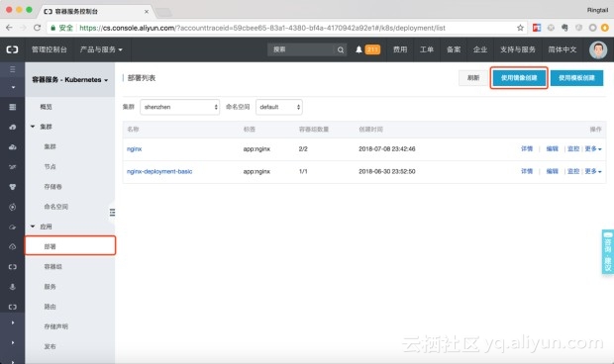
Task: Open notifications via the bell icon
Action: (358, 49)
